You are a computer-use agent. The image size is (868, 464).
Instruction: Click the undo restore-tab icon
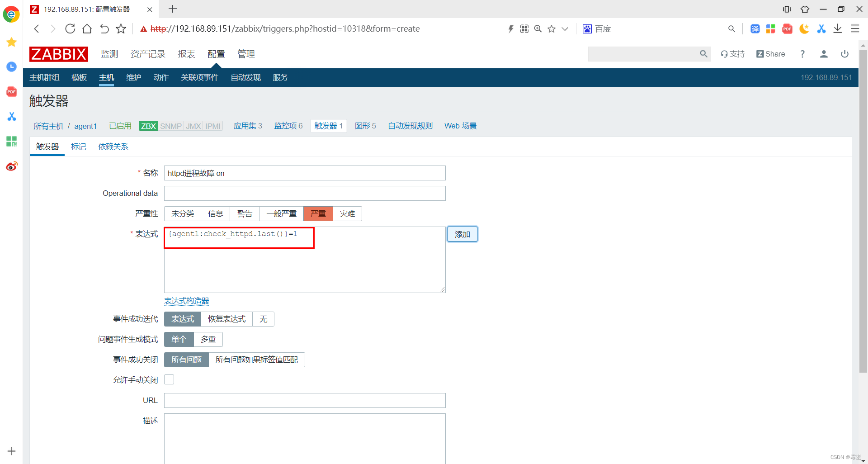tap(104, 29)
